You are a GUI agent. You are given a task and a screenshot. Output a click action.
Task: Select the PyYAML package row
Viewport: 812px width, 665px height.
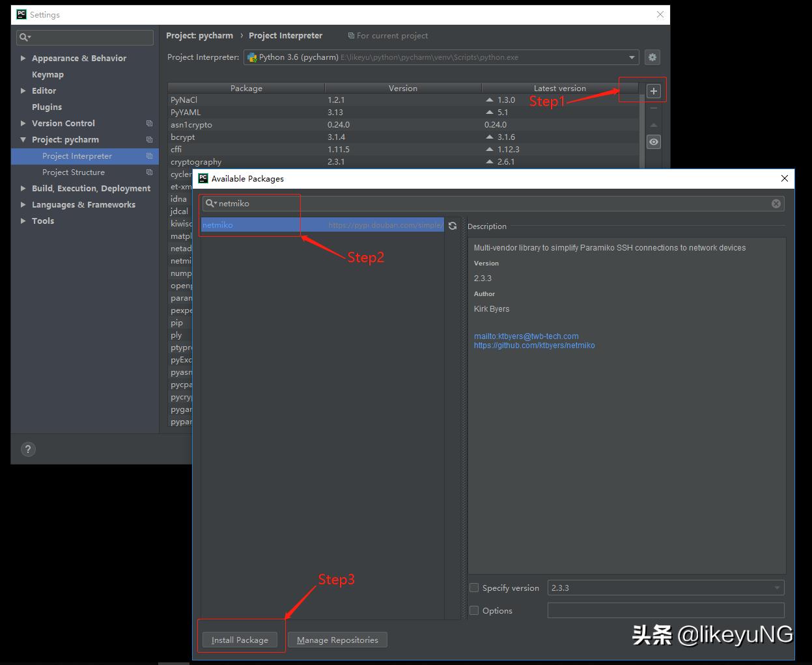coord(404,112)
